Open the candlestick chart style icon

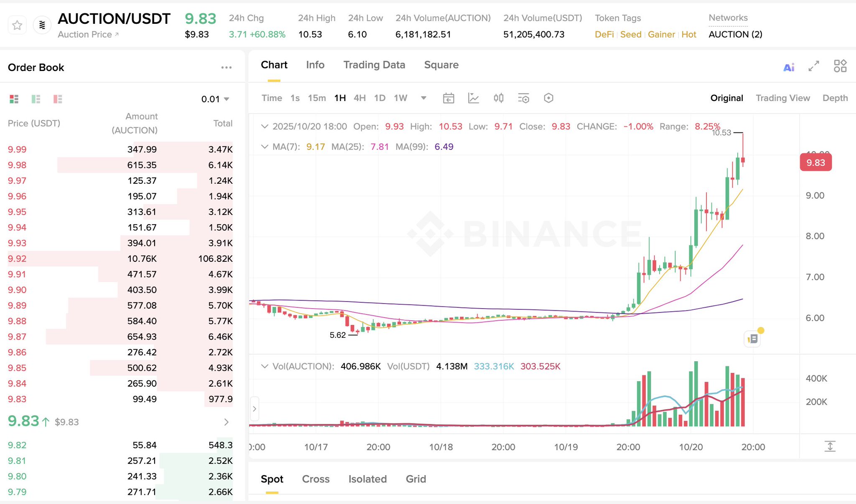[x=498, y=98]
